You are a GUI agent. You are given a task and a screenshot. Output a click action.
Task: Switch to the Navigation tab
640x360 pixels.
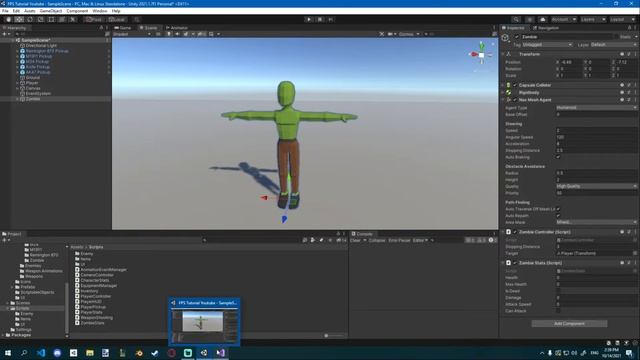pos(546,28)
